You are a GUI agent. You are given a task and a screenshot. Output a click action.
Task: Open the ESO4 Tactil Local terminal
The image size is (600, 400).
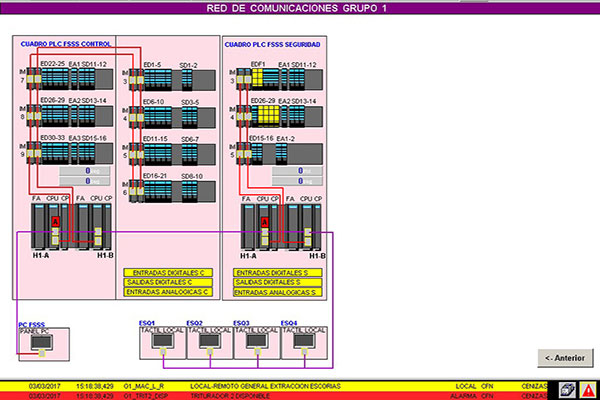[301, 342]
